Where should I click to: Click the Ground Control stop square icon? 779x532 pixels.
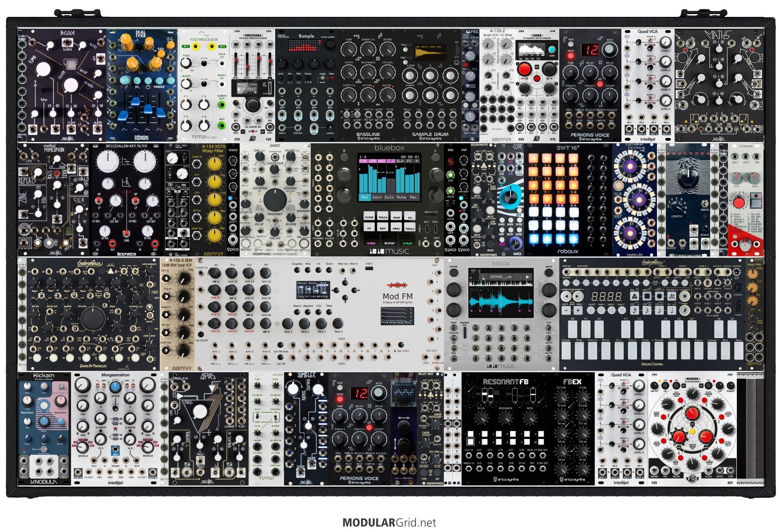(647, 296)
